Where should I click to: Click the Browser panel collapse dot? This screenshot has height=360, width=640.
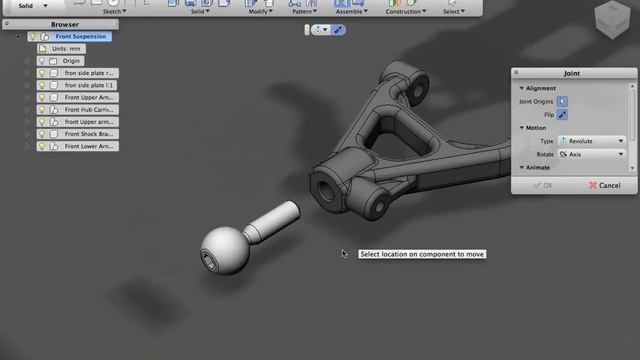click(x=7, y=24)
